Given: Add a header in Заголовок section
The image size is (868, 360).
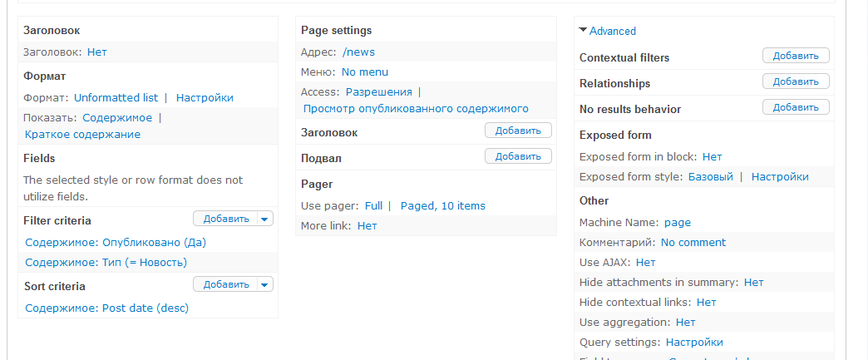Looking at the screenshot, I should (517, 131).
